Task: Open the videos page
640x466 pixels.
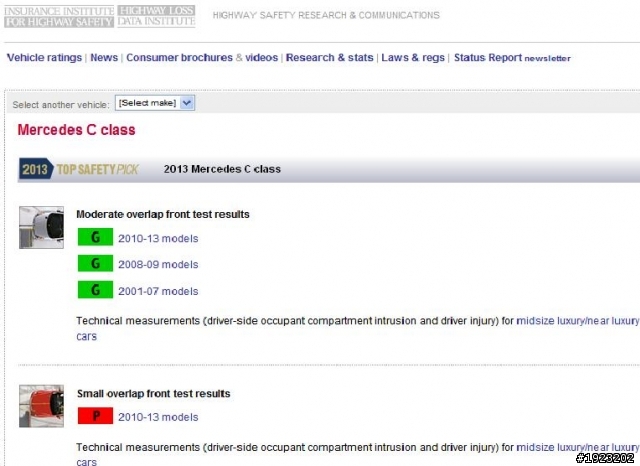Action: [x=262, y=58]
